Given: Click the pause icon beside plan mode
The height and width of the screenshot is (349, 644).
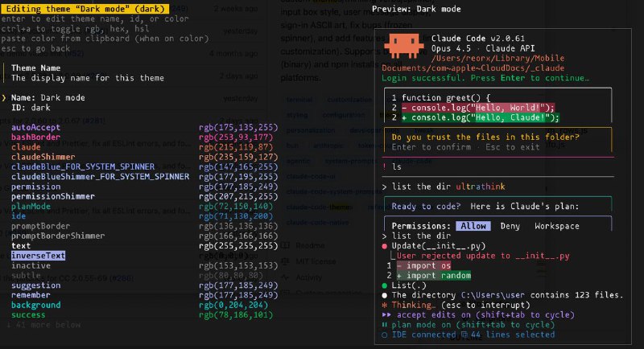Looking at the screenshot, I should (386, 325).
